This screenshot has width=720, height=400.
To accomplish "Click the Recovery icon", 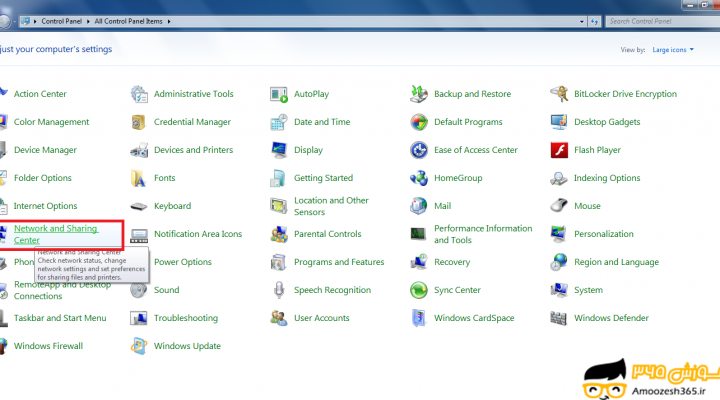I will [419, 262].
